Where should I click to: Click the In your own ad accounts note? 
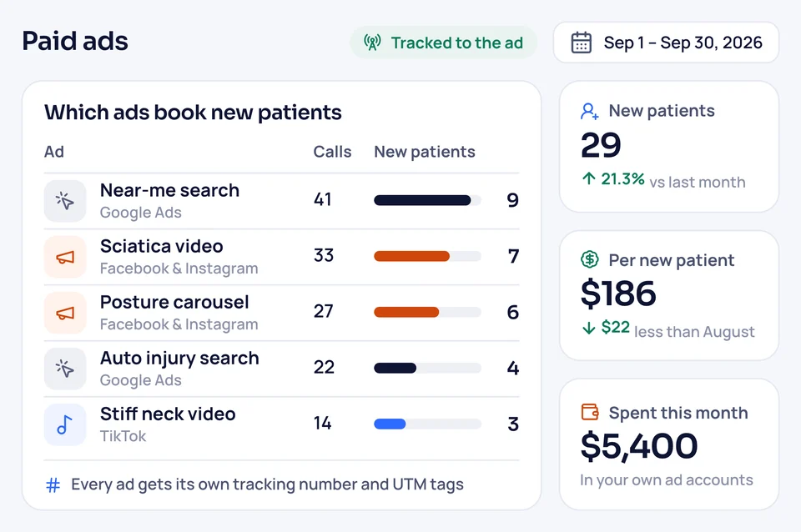[667, 480]
